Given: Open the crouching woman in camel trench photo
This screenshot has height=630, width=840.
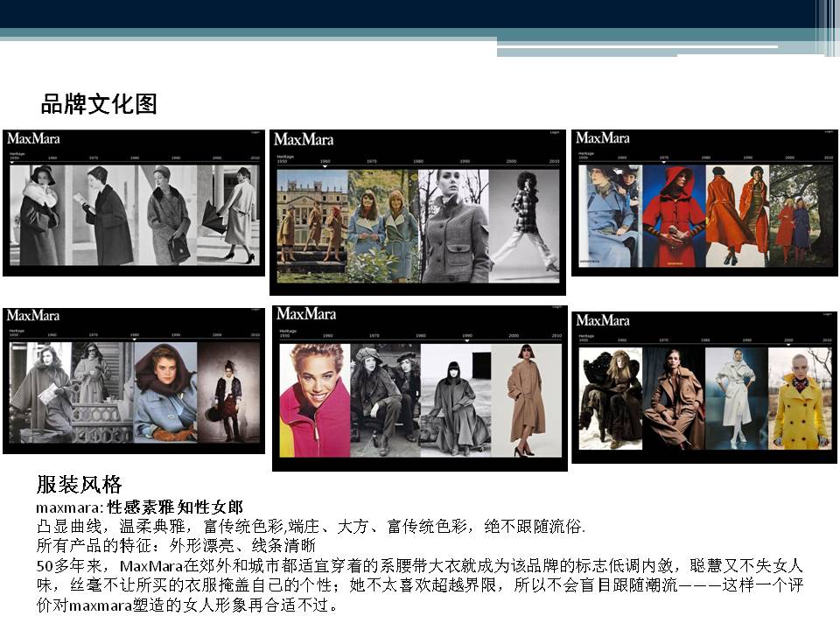Looking at the screenshot, I should [x=674, y=399].
